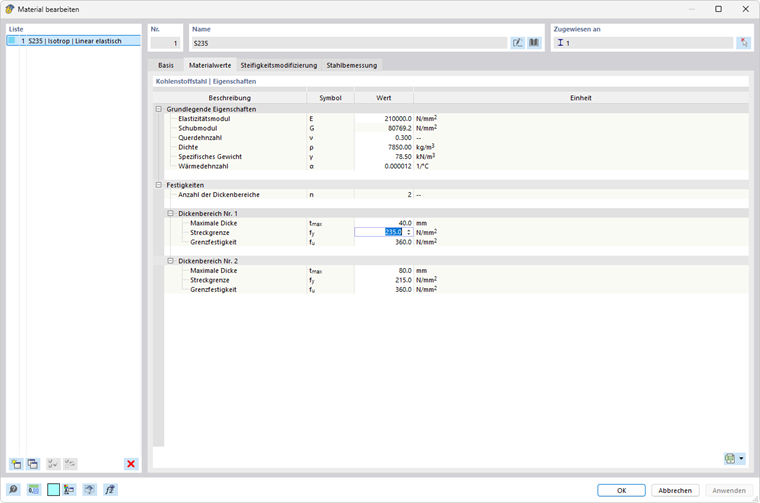Click the Wert column header
This screenshot has height=503, width=760.
pos(384,98)
